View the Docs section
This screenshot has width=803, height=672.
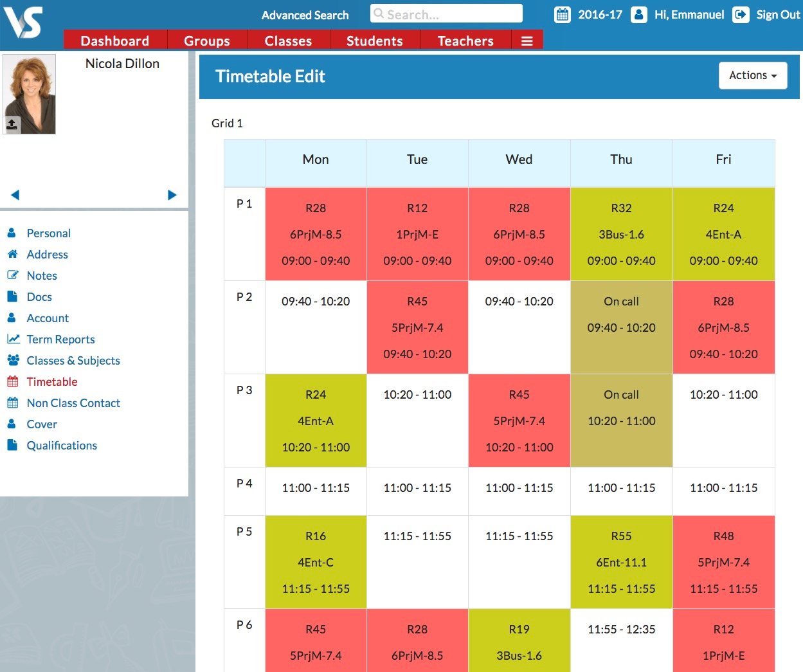pos(39,296)
